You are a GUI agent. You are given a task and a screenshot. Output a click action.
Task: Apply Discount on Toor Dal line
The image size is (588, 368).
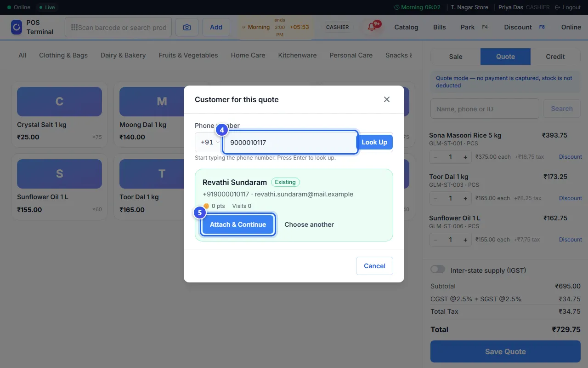[571, 198]
